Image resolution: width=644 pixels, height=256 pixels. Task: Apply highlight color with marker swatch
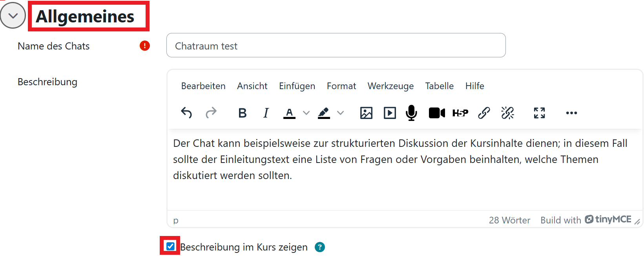pos(324,113)
